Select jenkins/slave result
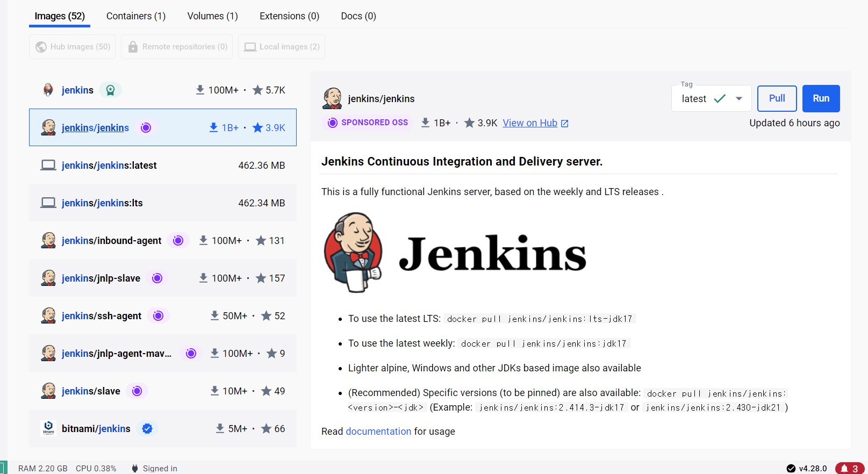 (163, 391)
